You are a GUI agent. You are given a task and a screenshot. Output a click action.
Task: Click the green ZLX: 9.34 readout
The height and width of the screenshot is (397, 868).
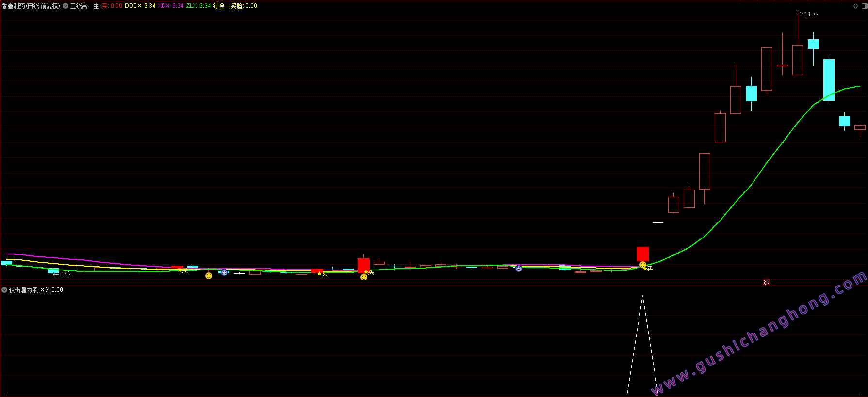click(198, 6)
